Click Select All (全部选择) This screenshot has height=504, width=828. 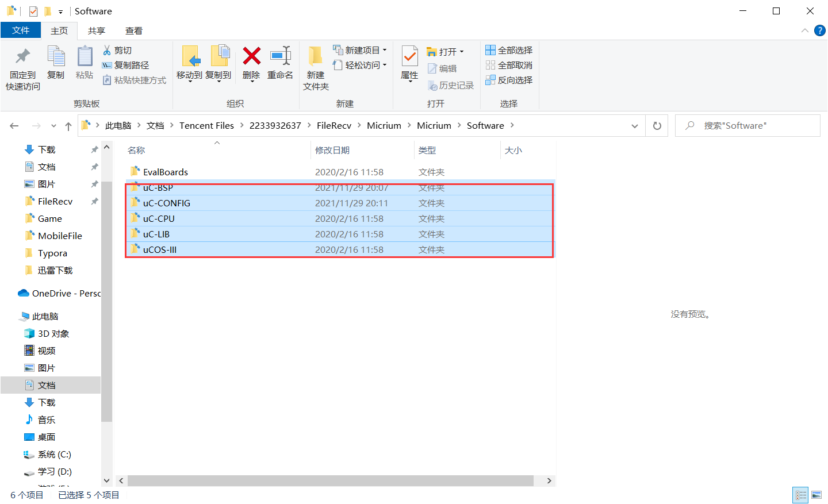point(509,51)
